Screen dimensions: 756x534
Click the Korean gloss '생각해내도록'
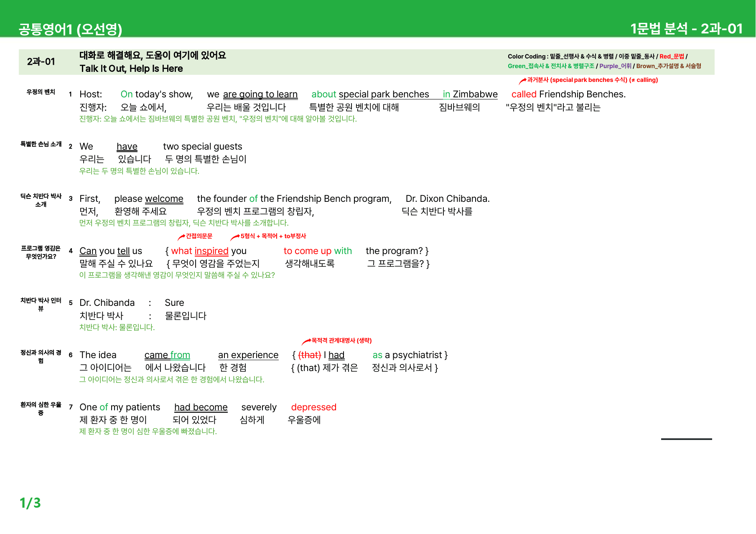tap(310, 264)
